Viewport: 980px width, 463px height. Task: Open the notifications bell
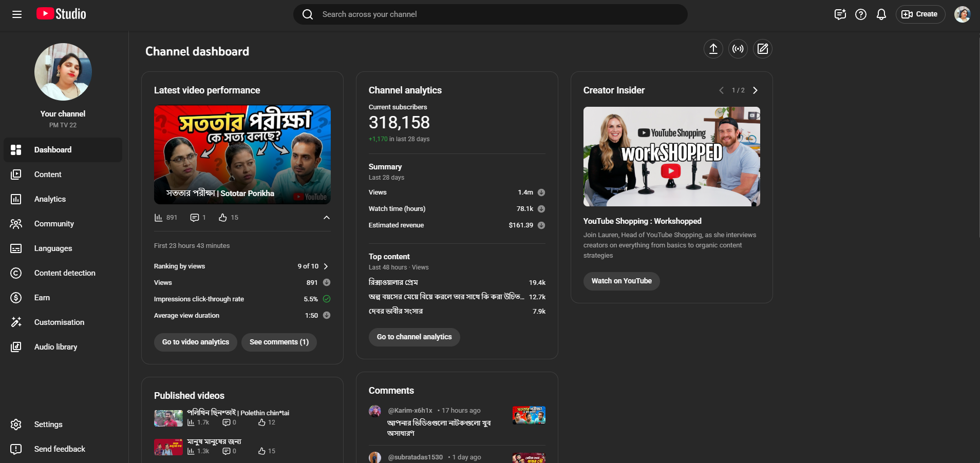881,14
